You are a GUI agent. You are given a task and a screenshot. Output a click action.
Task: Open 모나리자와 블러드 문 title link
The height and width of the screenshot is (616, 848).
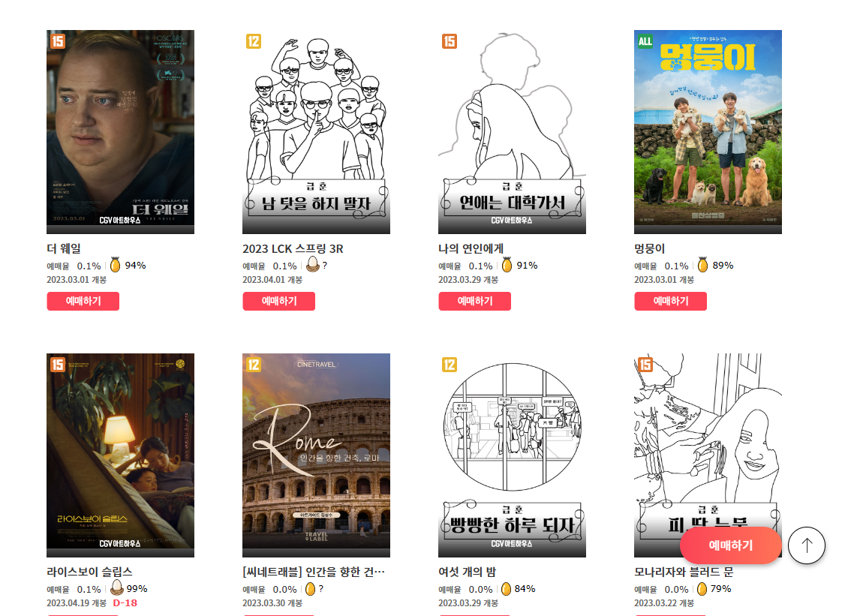(x=684, y=572)
